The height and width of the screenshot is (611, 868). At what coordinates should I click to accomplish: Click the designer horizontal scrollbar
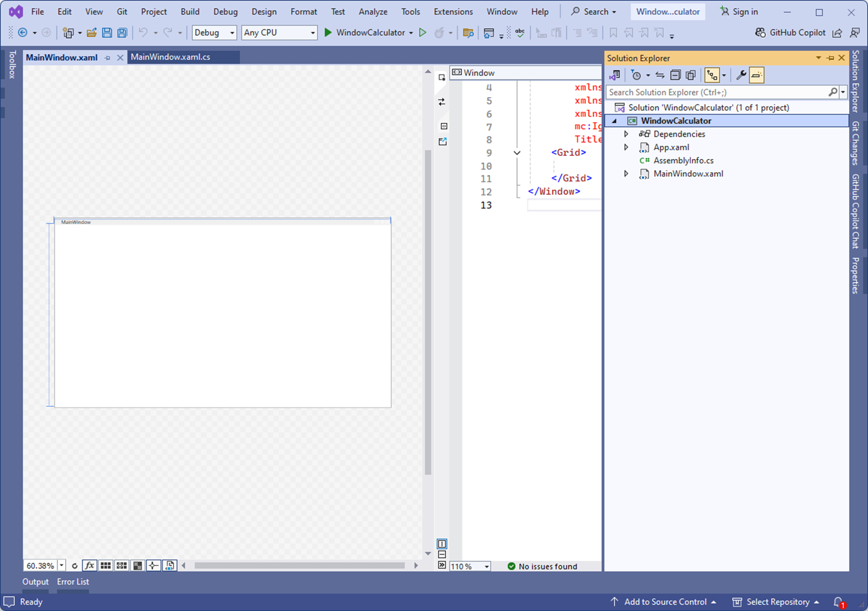299,565
